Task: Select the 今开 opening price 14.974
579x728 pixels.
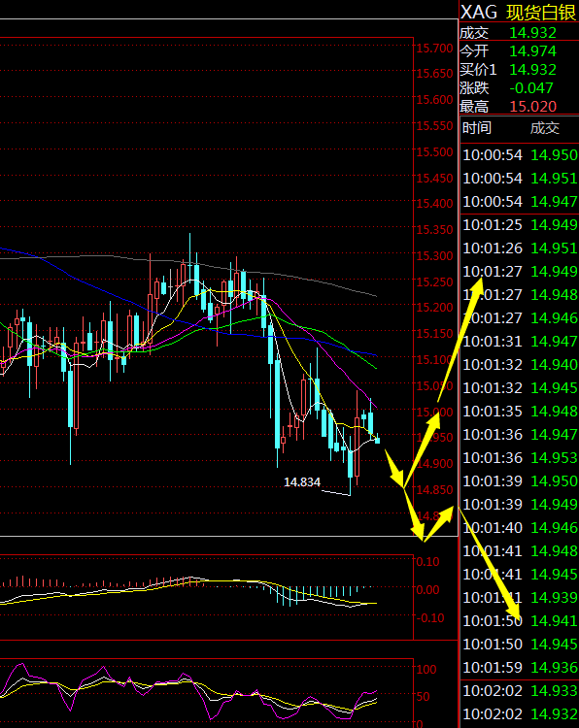Action: pos(532,51)
